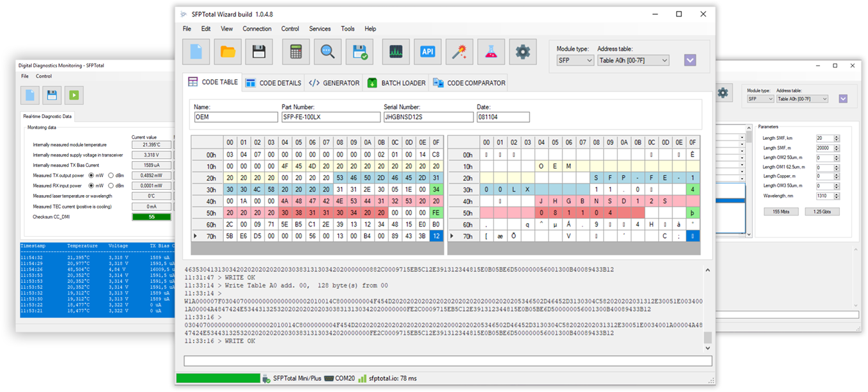Open the diagnostics monitor graph icon
This screenshot has height=392, width=868.
tap(396, 53)
